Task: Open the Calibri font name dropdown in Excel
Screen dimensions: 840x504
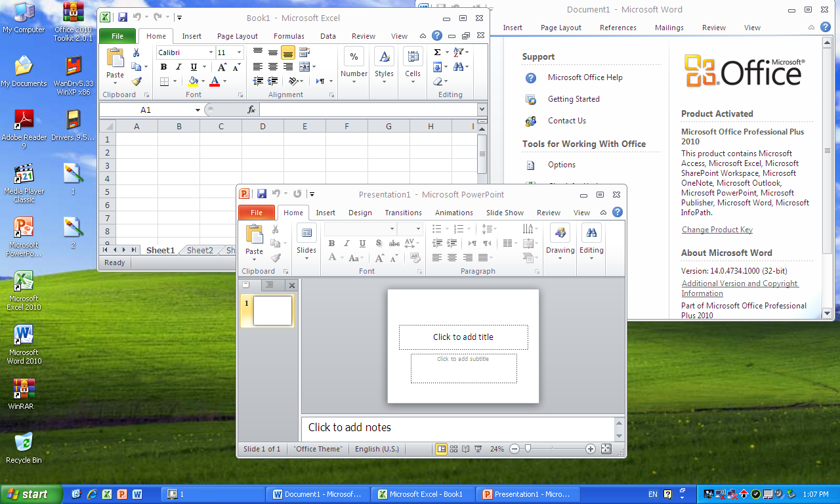Action: 211,52
